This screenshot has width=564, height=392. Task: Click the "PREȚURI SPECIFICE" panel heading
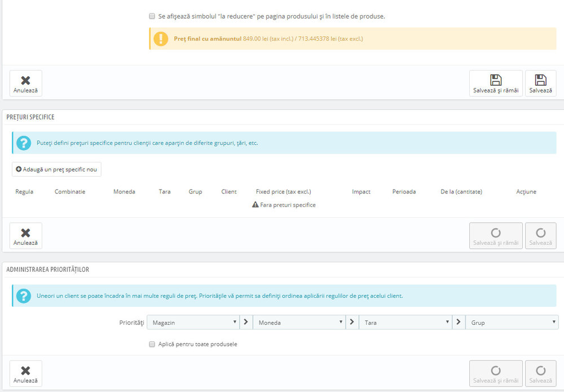(x=30, y=117)
